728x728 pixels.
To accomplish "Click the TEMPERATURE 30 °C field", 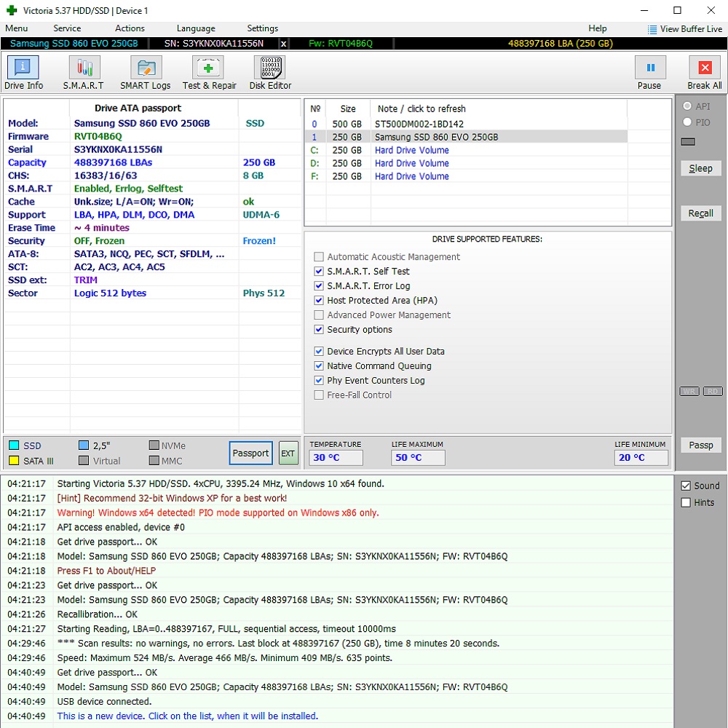I will pyautogui.click(x=336, y=458).
